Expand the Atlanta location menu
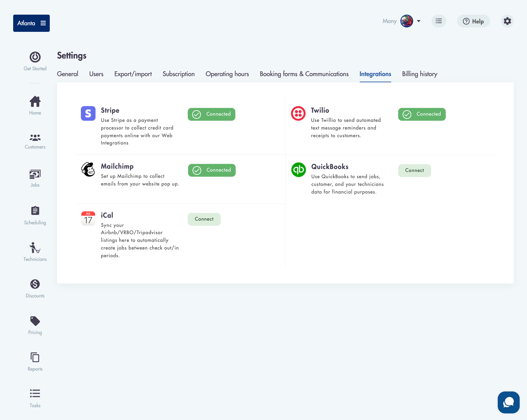Viewport: 527px width, 420px height. pyautogui.click(x=31, y=23)
